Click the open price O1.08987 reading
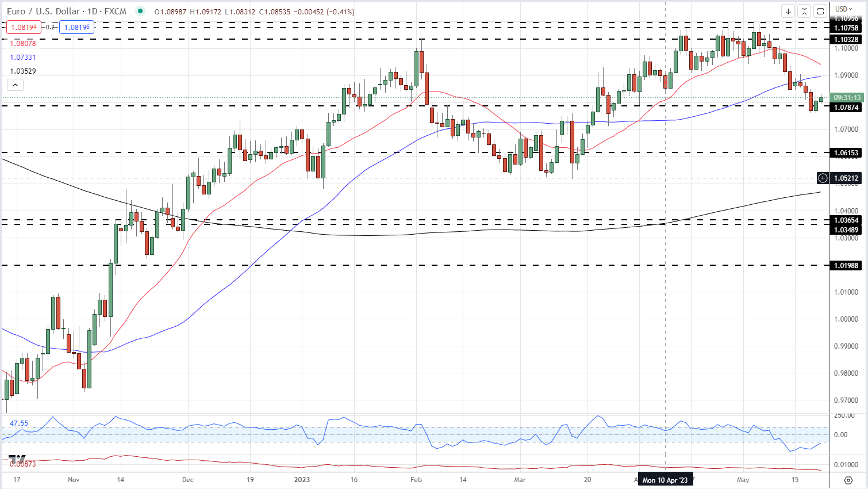 [x=170, y=12]
